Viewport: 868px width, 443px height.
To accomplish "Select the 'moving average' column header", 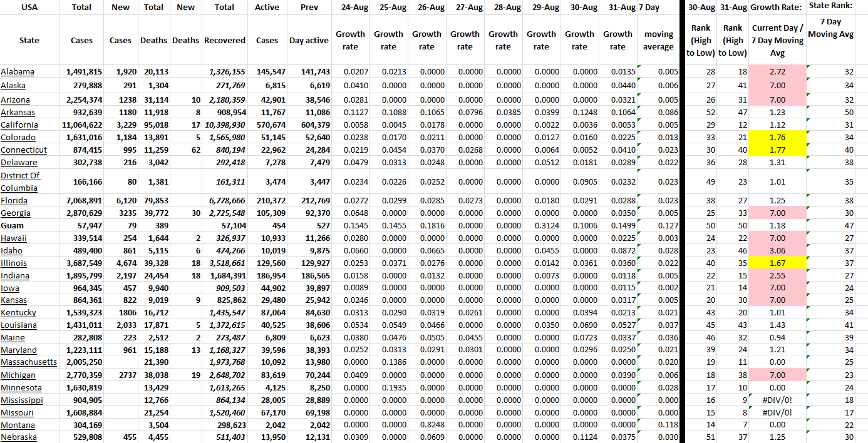I will click(658, 40).
